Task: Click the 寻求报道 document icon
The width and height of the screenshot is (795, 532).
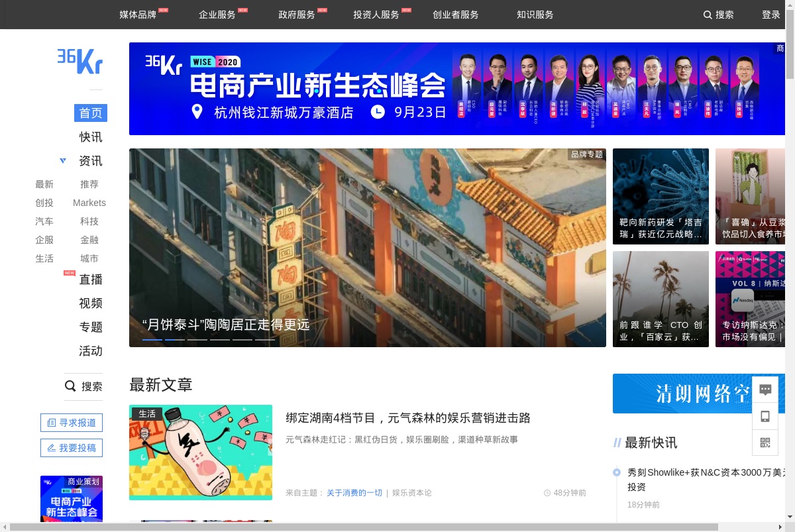Action: (52, 423)
